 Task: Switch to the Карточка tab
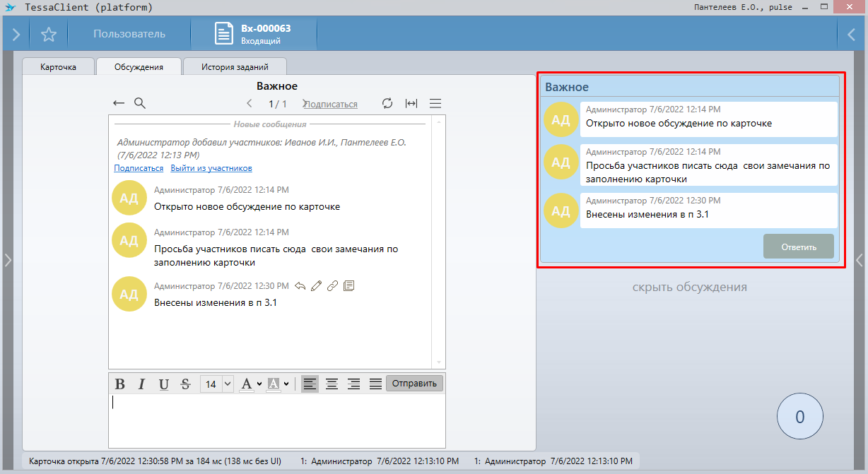pyautogui.click(x=59, y=67)
